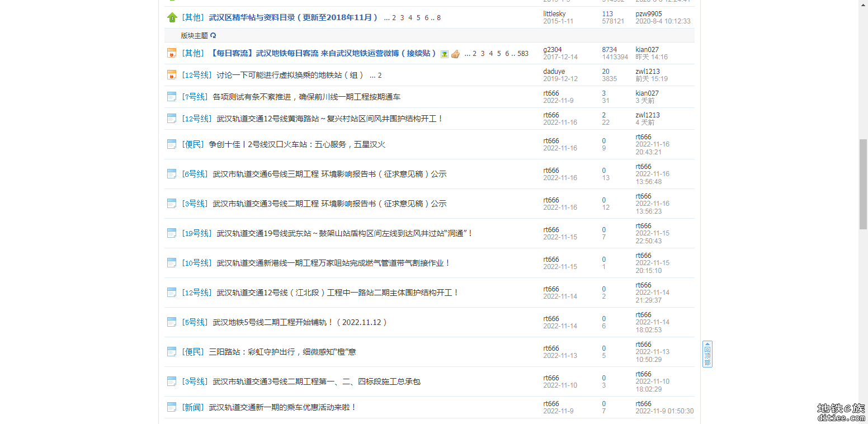Screen dimensions: 868x424
Task: Go to page 8 of 武汉区精华帖 thread
Action: tap(439, 18)
